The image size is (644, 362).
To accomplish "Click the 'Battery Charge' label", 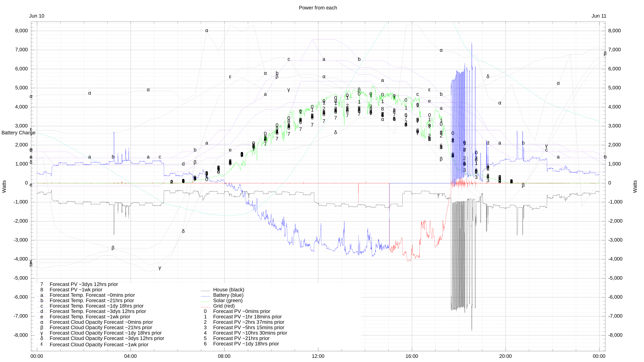I will coord(18,133).
